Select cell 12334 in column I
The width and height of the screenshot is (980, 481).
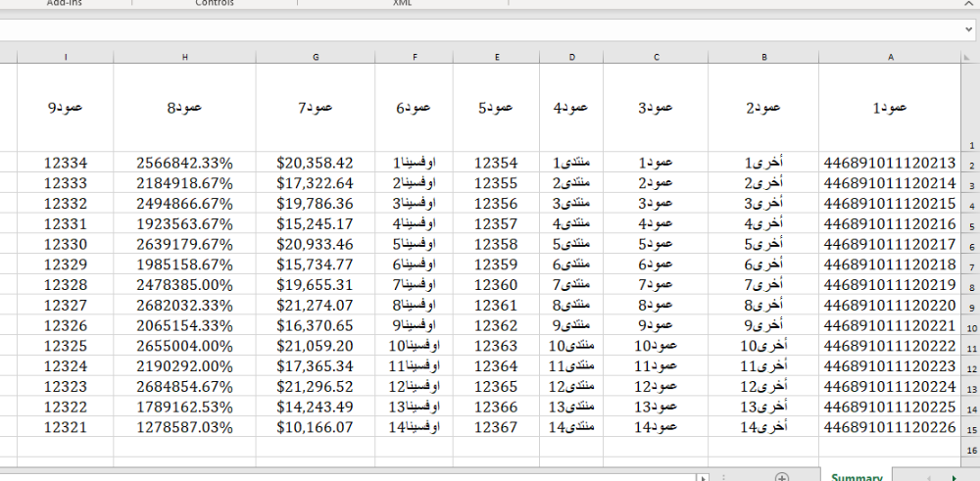click(x=66, y=163)
